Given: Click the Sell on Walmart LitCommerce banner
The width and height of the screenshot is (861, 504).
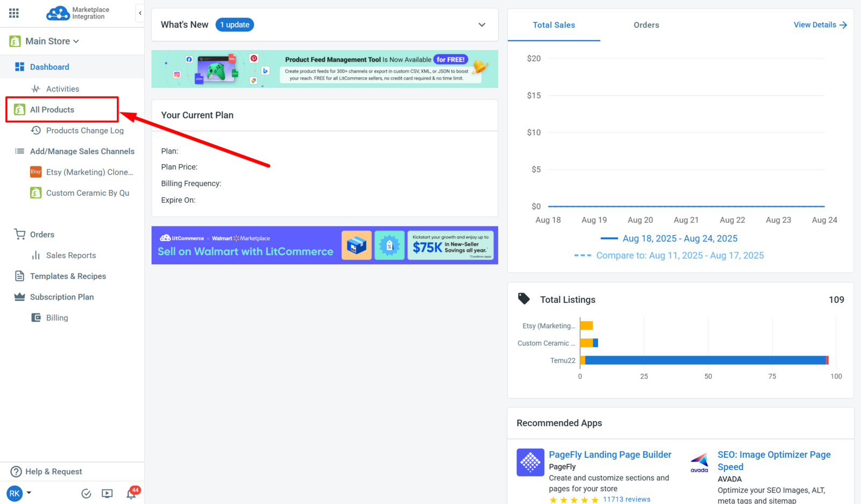Looking at the screenshot, I should [324, 245].
